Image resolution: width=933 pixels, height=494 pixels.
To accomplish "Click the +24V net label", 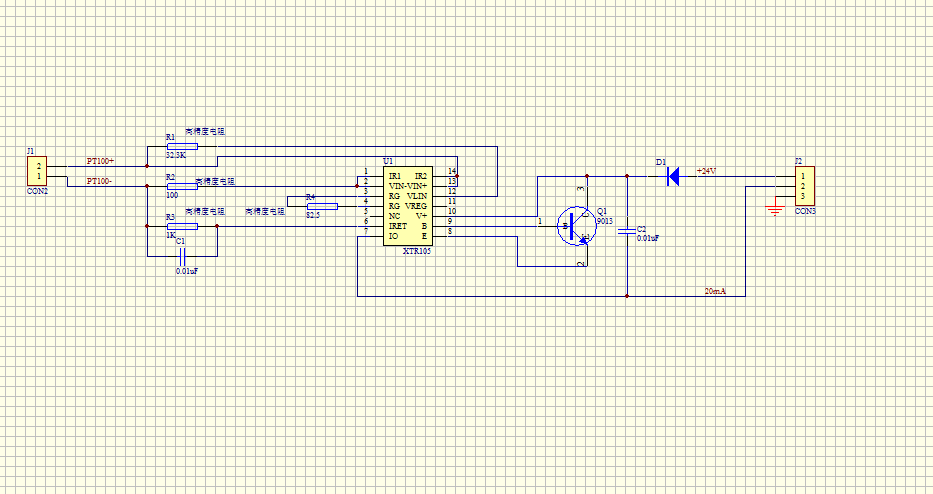I will tap(706, 171).
